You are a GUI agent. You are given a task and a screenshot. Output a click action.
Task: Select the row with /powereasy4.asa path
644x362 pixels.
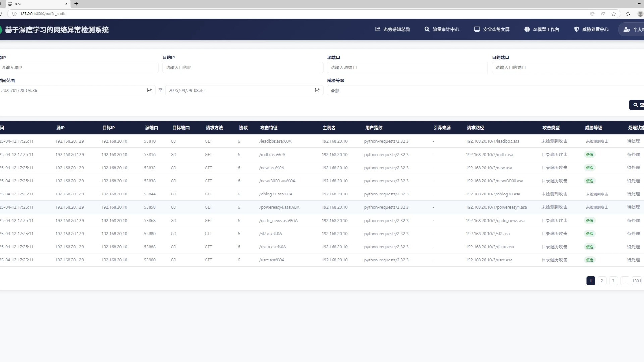click(279, 207)
